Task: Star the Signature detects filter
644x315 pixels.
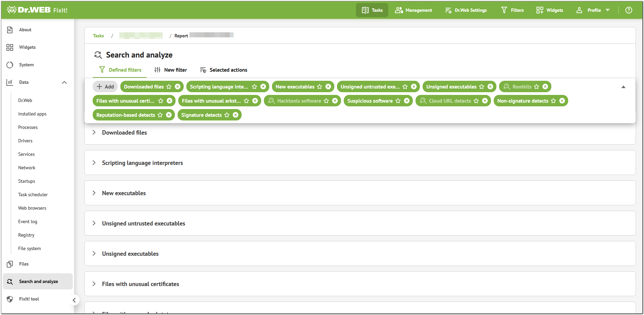Action: (227, 115)
